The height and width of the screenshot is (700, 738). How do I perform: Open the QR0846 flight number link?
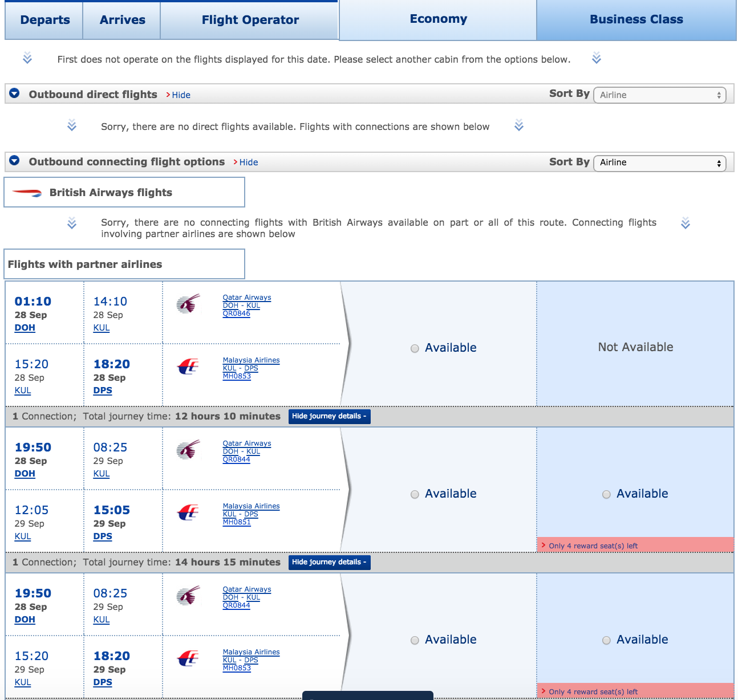coord(236,314)
